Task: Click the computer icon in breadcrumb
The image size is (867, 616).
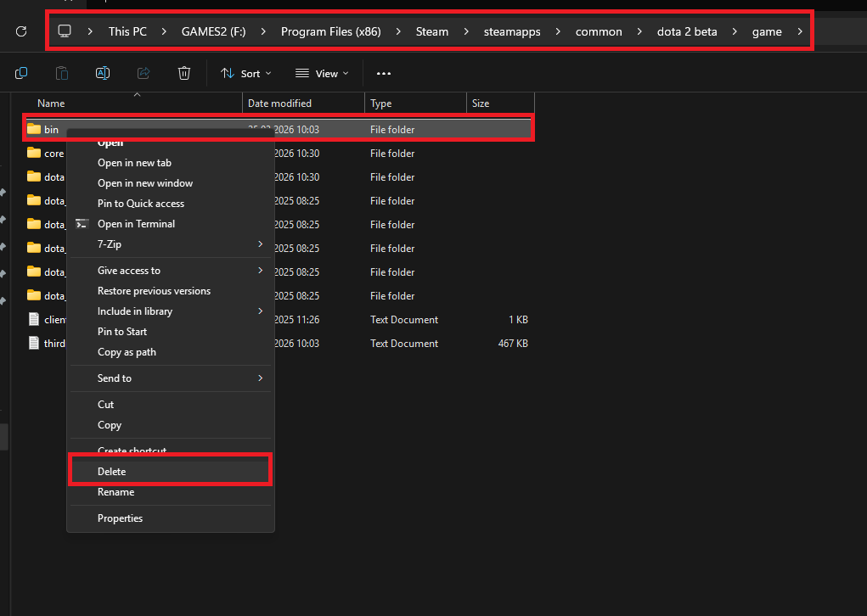Action: point(65,31)
